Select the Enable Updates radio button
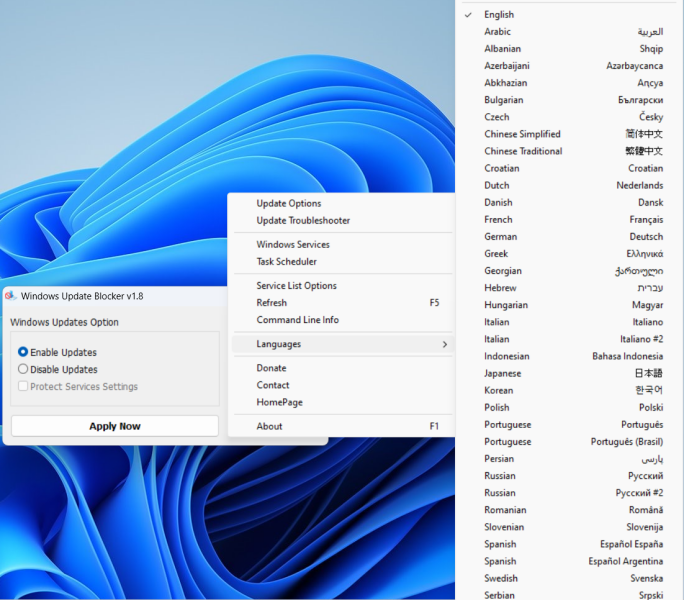 click(23, 352)
